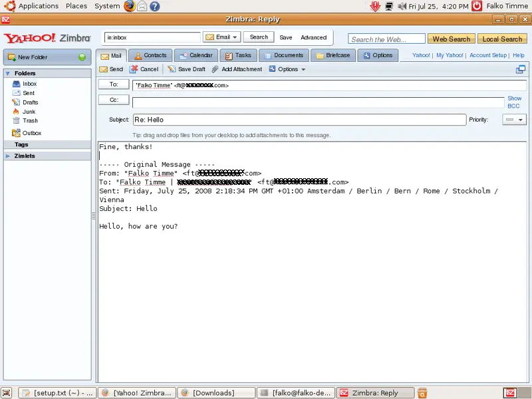Open the Yahoo! link
The width and height of the screenshot is (532, 399).
[421, 55]
